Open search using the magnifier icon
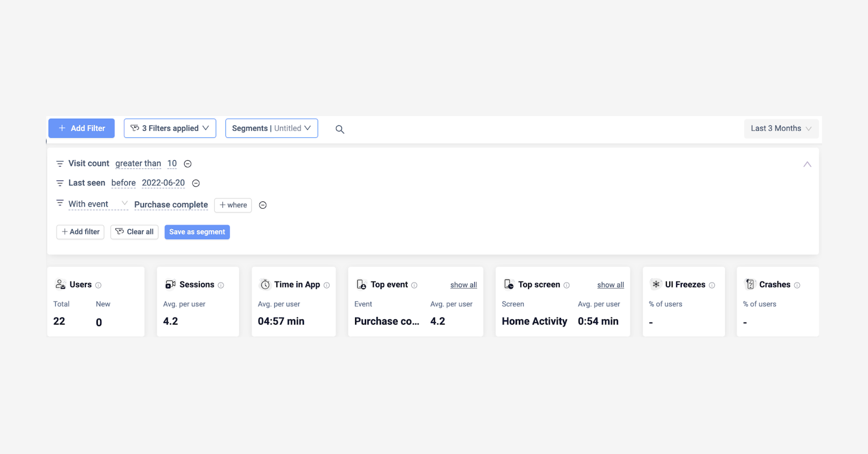Screen dimensions: 868x454 (340, 129)
